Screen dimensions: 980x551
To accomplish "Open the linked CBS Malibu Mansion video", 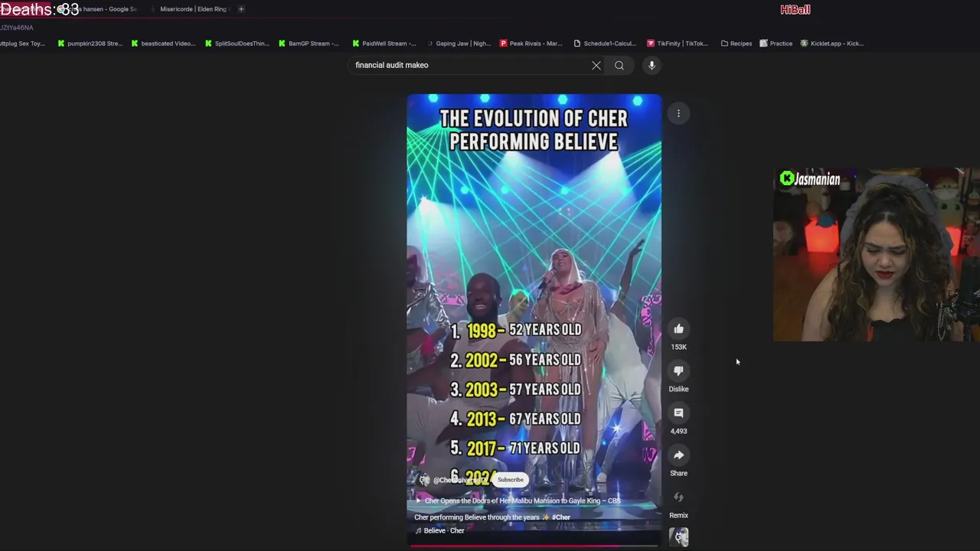I will coord(518,500).
